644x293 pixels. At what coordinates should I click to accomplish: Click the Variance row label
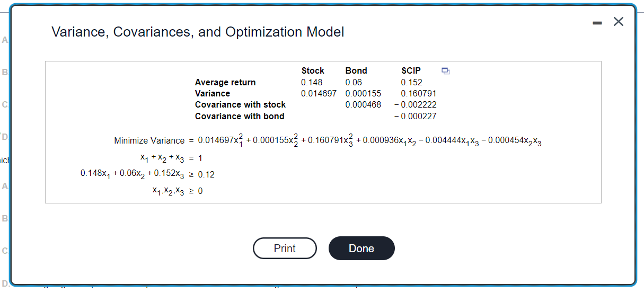[x=213, y=93]
